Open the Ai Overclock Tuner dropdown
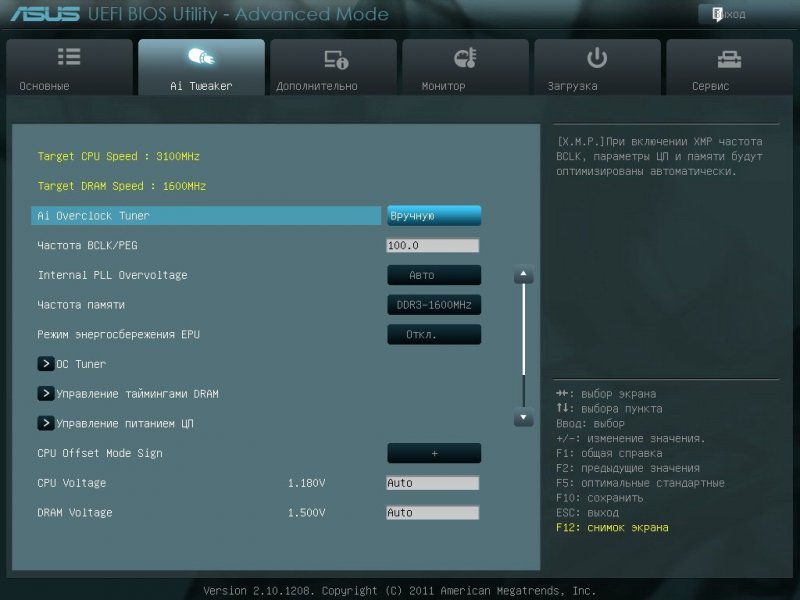Image resolution: width=800 pixels, height=600 pixels. (434, 216)
